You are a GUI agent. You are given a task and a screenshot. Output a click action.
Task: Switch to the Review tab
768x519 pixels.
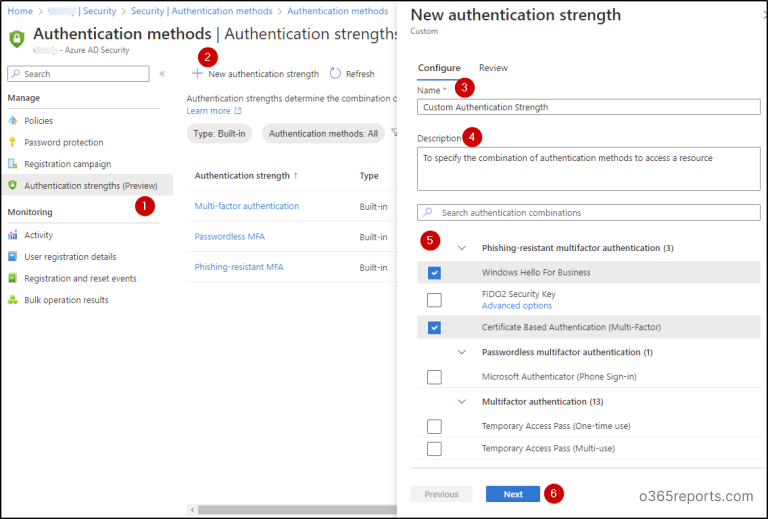click(493, 68)
